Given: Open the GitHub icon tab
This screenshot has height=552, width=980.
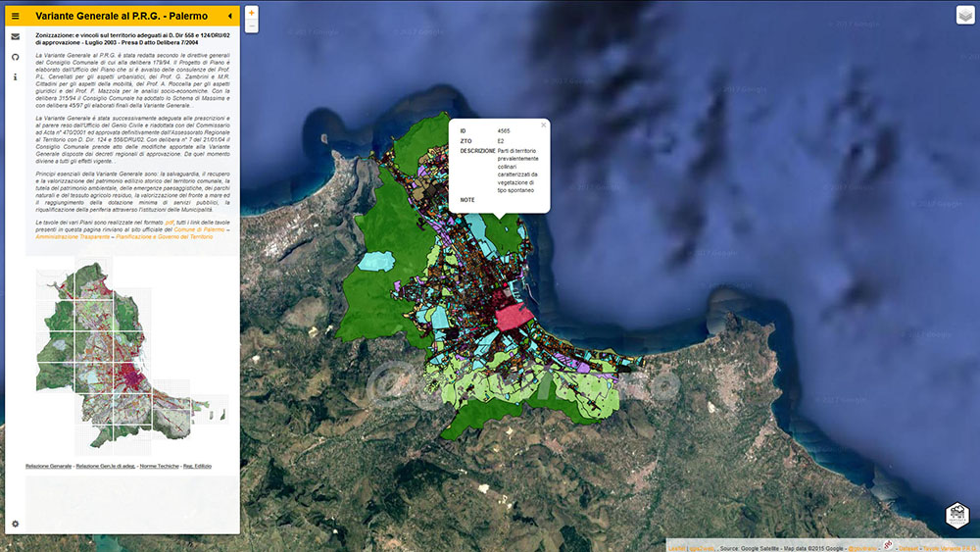Looking at the screenshot, I should 16,57.
